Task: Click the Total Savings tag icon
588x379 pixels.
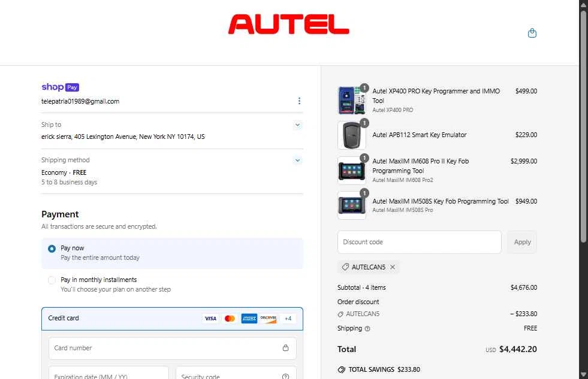Action: (x=341, y=369)
